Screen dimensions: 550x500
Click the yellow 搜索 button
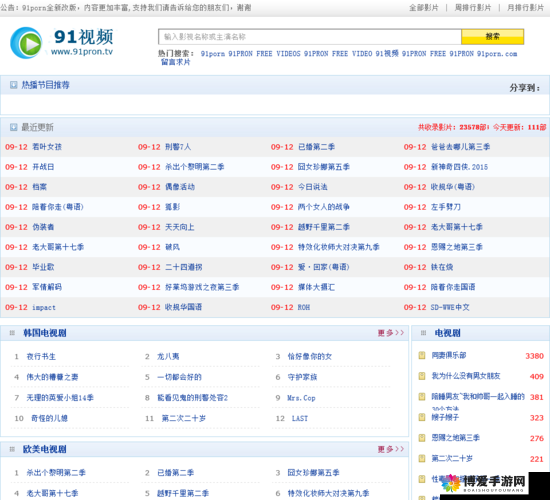pyautogui.click(x=492, y=36)
